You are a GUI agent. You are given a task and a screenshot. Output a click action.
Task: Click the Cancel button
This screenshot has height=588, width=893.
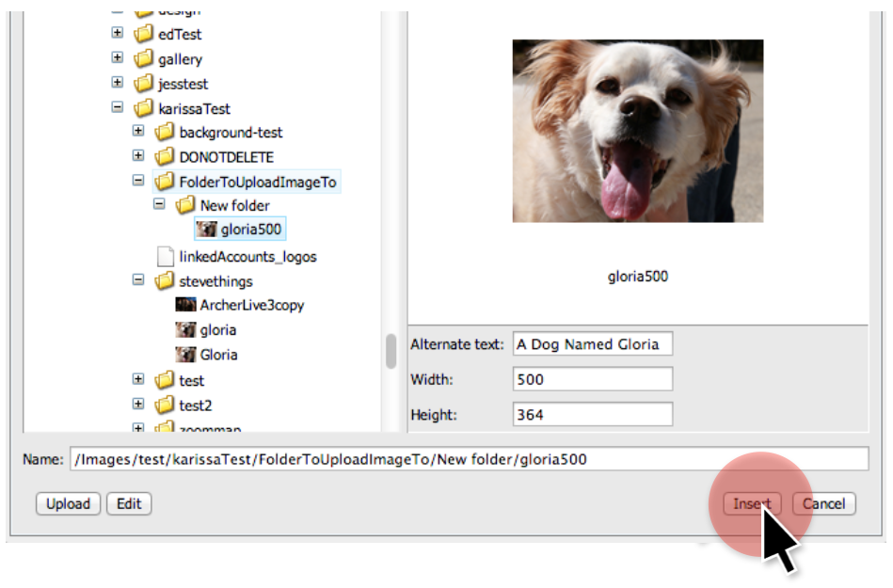pyautogui.click(x=823, y=504)
